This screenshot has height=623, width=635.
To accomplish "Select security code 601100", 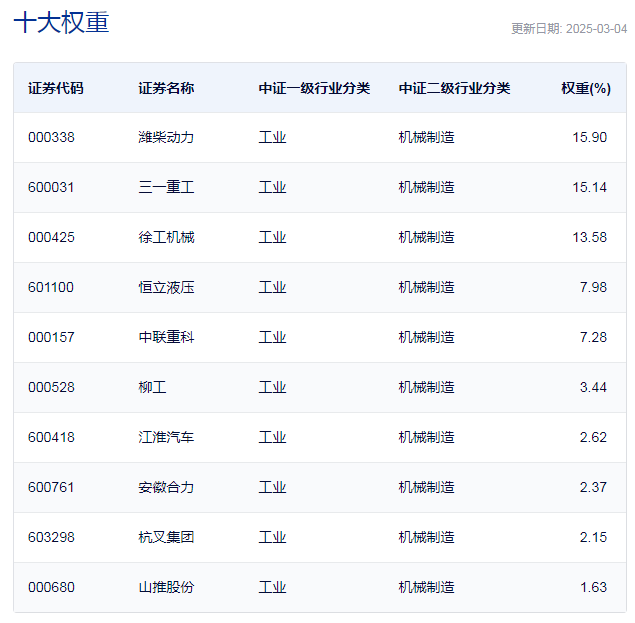I will 51,288.
